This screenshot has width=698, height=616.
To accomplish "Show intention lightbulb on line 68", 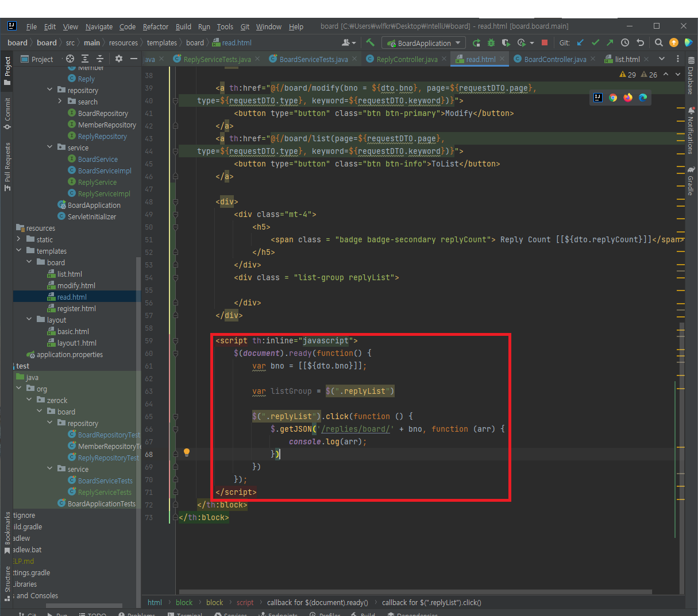I will click(187, 452).
